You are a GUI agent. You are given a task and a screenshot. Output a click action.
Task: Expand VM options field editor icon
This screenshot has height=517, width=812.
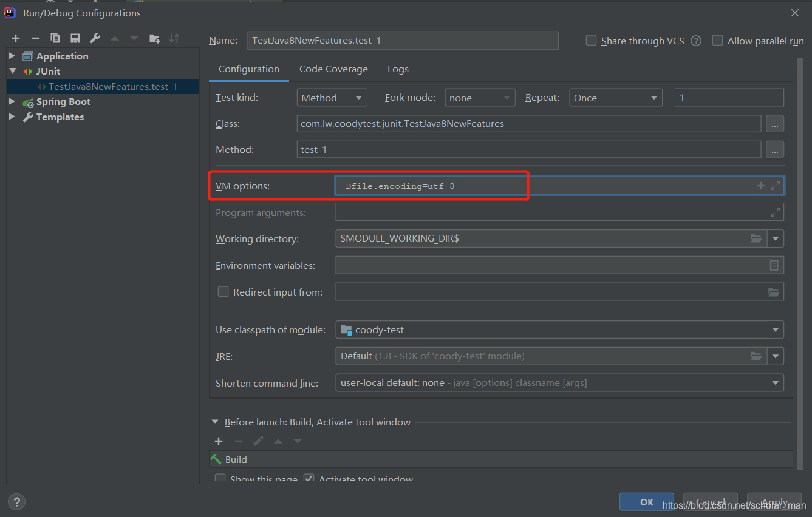(775, 186)
